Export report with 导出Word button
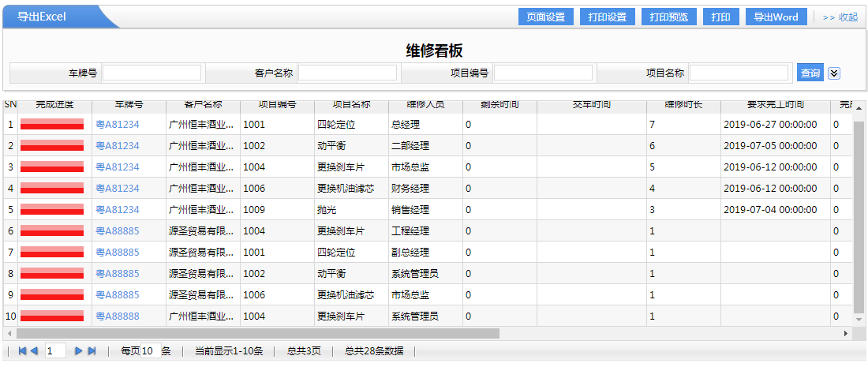The height and width of the screenshot is (367, 868). tap(776, 17)
